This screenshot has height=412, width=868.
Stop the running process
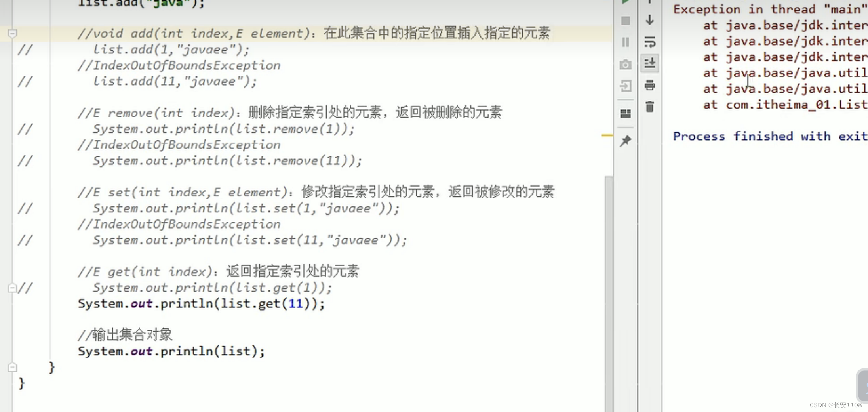tap(625, 21)
